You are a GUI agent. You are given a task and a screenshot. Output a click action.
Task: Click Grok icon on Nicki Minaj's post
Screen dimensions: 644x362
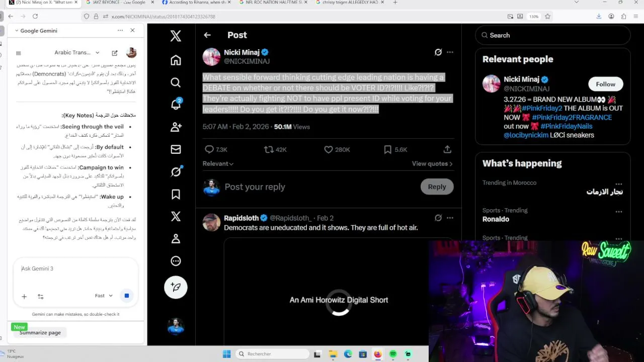pos(438,52)
